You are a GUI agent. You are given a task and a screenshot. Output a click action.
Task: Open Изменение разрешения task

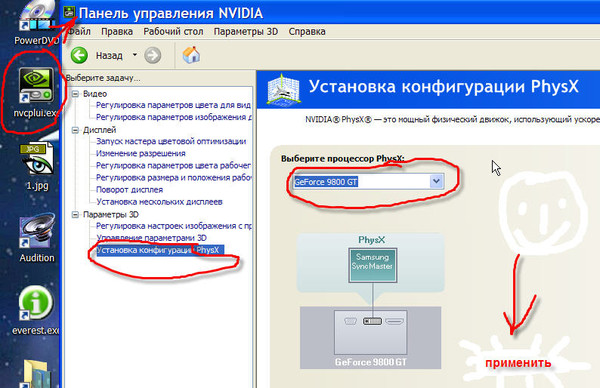coord(140,153)
